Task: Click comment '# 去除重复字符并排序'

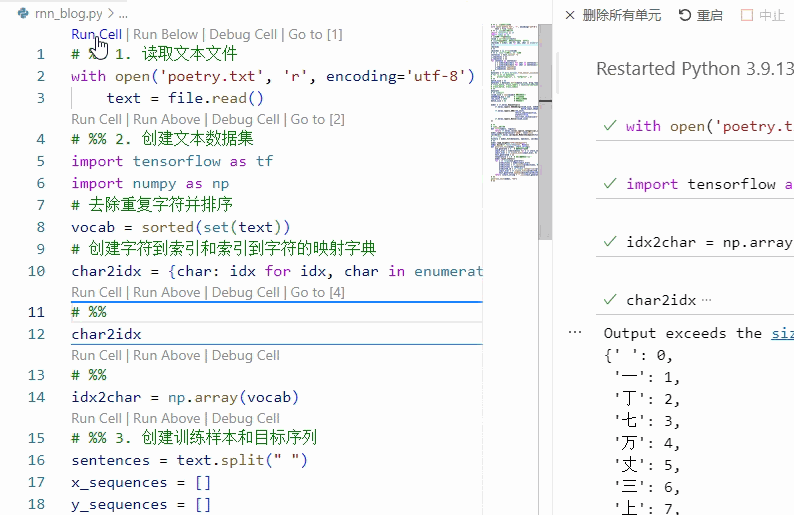Action: coord(152,205)
